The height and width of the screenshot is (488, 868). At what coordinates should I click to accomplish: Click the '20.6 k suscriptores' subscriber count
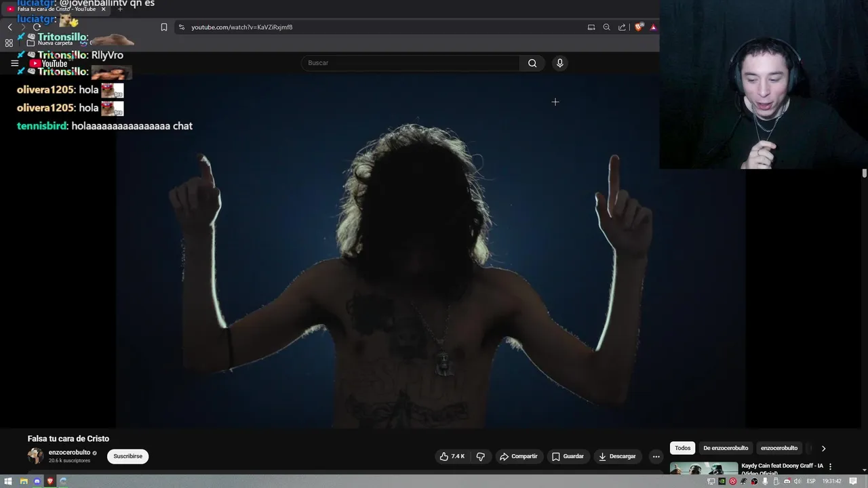tap(69, 461)
